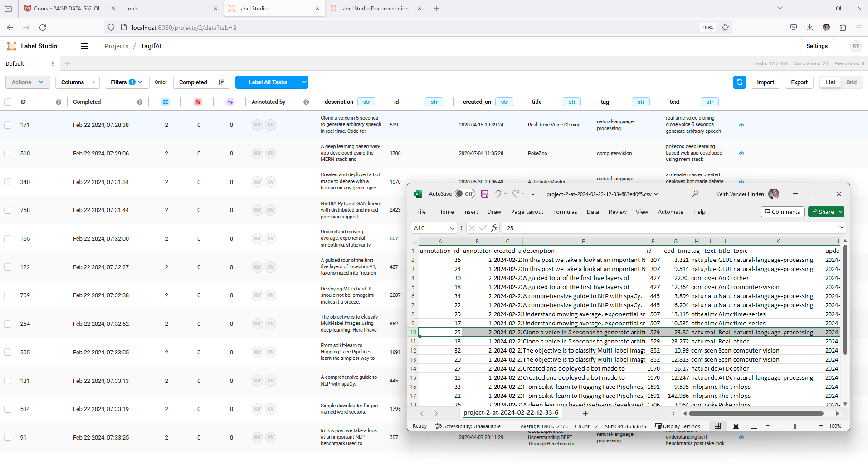Switch to Page Layout view in status bar
This screenshot has width=868, height=464.
736,426
